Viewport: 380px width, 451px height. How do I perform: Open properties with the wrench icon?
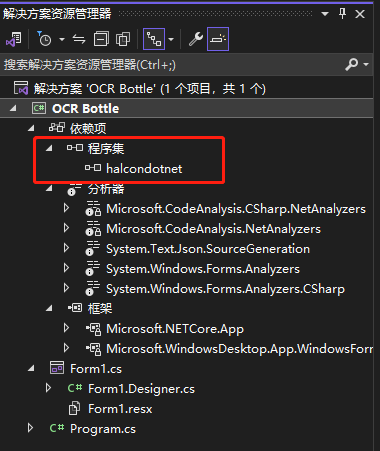click(196, 39)
